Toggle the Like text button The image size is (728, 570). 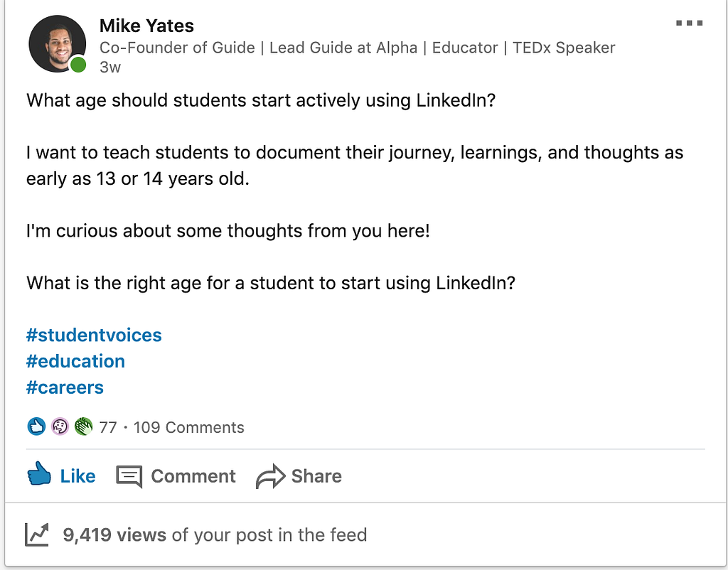[77, 475]
